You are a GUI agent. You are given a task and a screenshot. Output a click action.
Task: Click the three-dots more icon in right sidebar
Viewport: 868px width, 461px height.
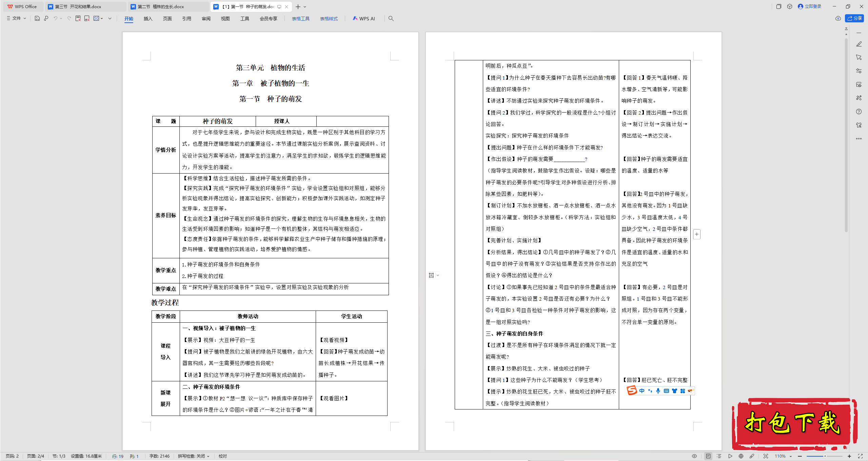(x=859, y=139)
